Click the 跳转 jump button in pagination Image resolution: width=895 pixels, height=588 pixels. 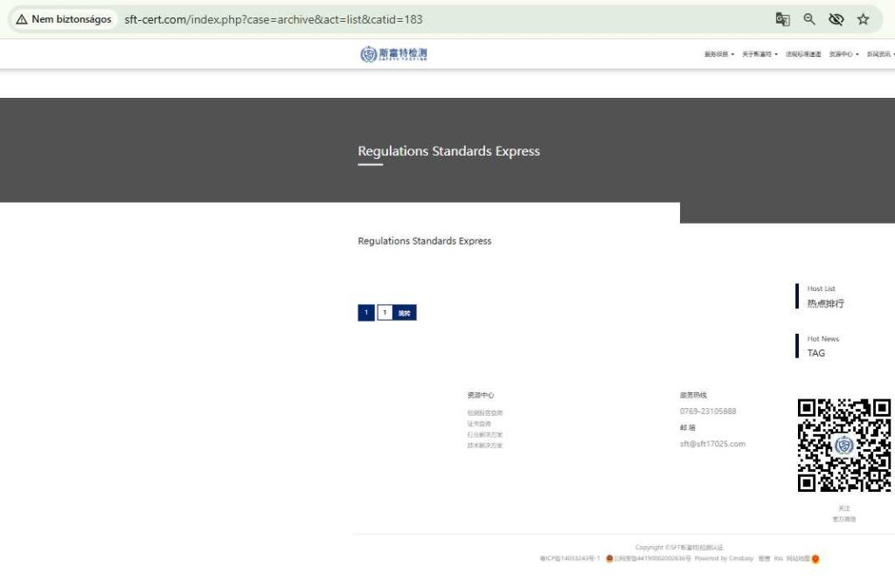[x=405, y=313]
